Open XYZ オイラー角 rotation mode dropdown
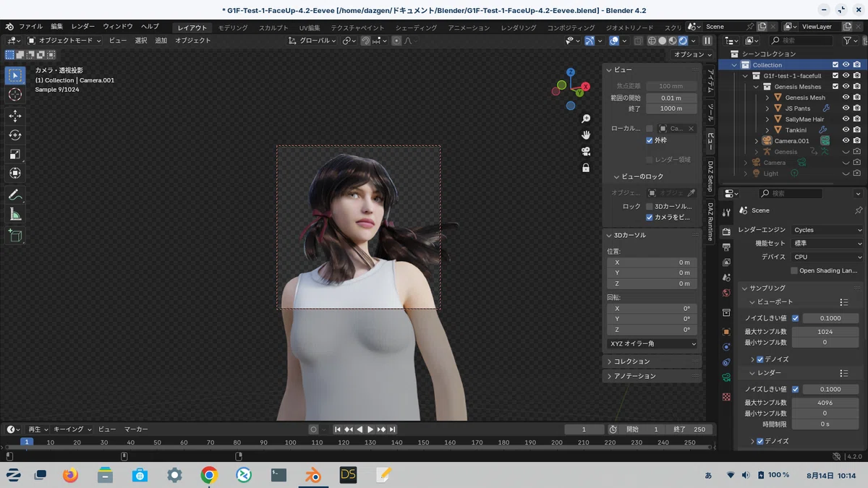Screen dimensions: 868x488 point(652,344)
